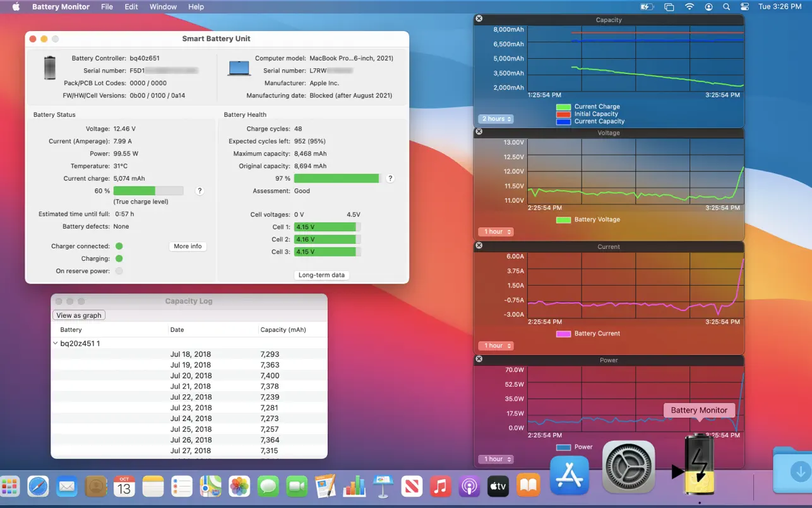Click the Charger connected indicator light
Viewport: 812px width, 508px height.
point(119,246)
